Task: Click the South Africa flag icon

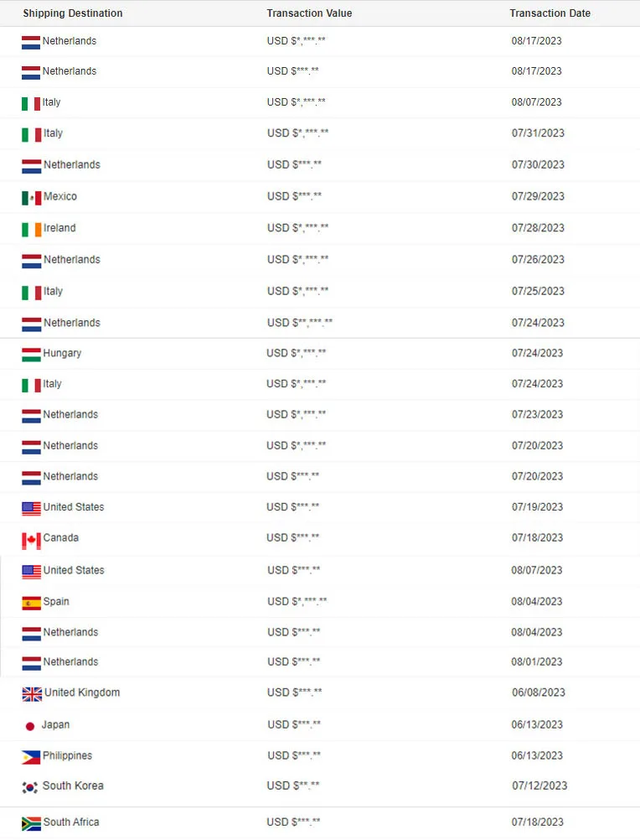Action: point(31,823)
